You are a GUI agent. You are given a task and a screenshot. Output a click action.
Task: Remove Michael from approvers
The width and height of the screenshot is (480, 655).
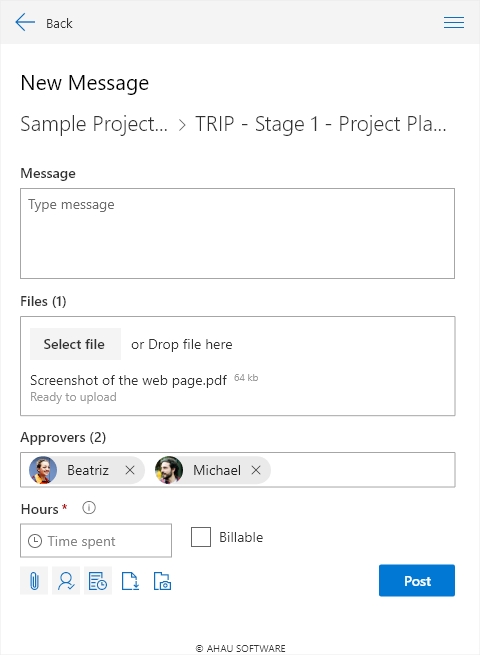(256, 470)
